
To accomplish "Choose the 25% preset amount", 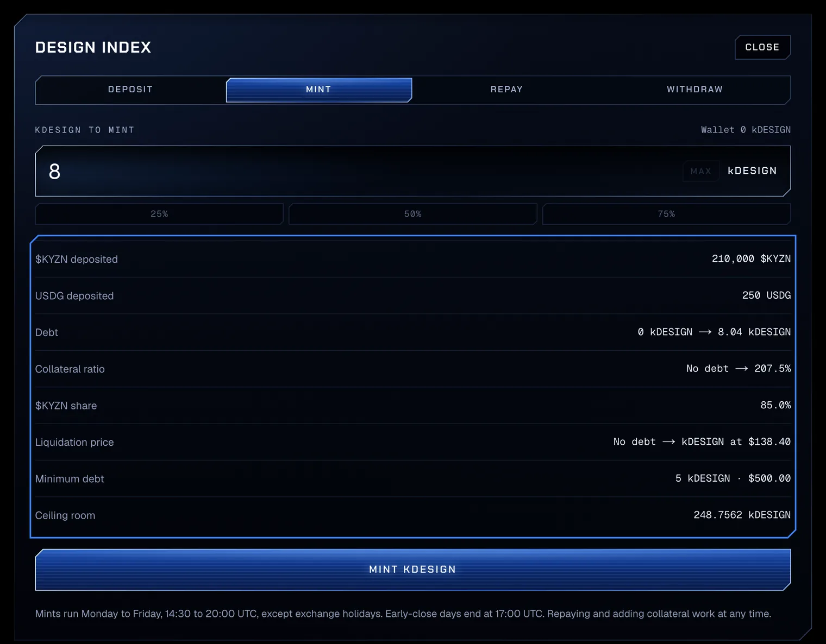I will (x=159, y=214).
